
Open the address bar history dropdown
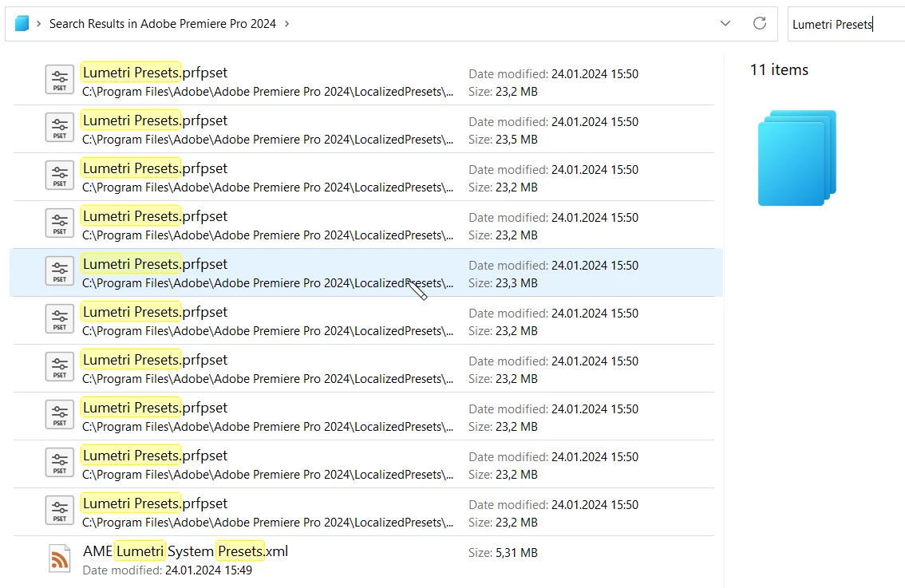click(x=725, y=24)
